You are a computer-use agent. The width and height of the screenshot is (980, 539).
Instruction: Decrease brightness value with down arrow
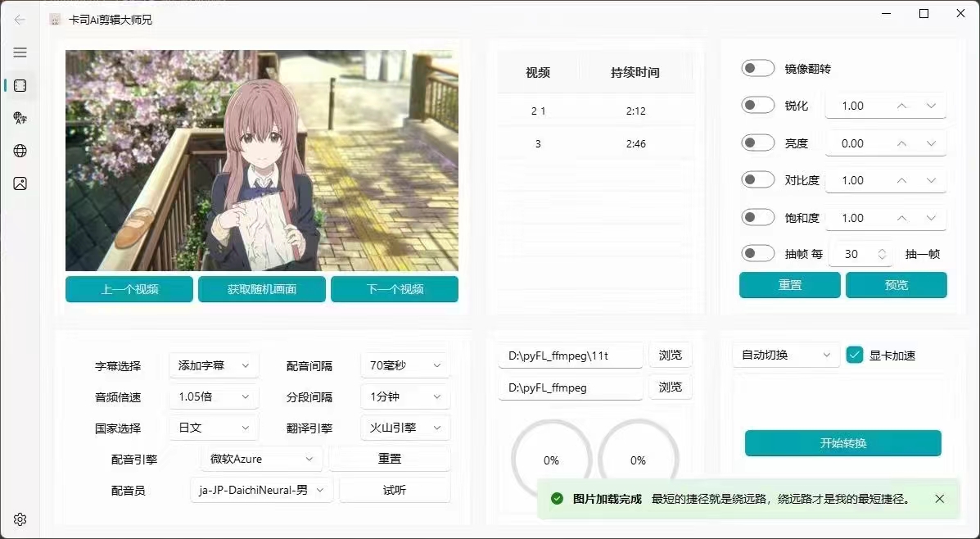click(931, 143)
